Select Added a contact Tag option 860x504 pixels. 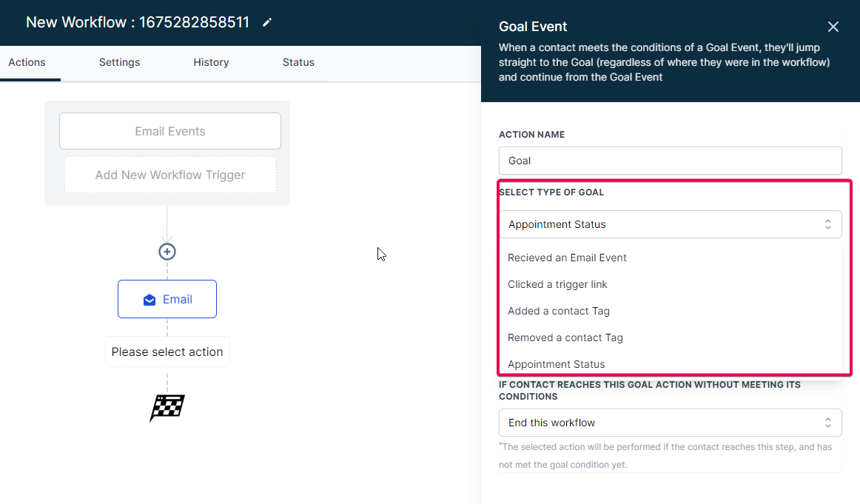click(x=558, y=311)
